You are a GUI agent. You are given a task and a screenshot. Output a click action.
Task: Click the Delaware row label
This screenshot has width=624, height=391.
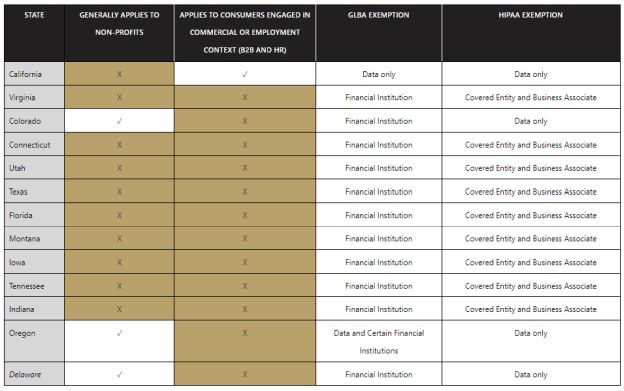pos(25,374)
